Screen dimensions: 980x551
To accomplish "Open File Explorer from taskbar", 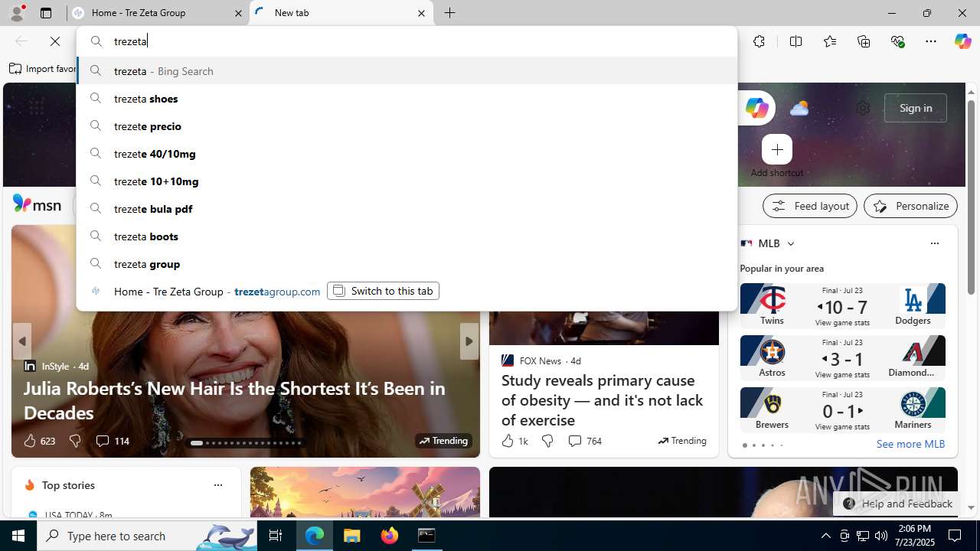I will coord(352,536).
